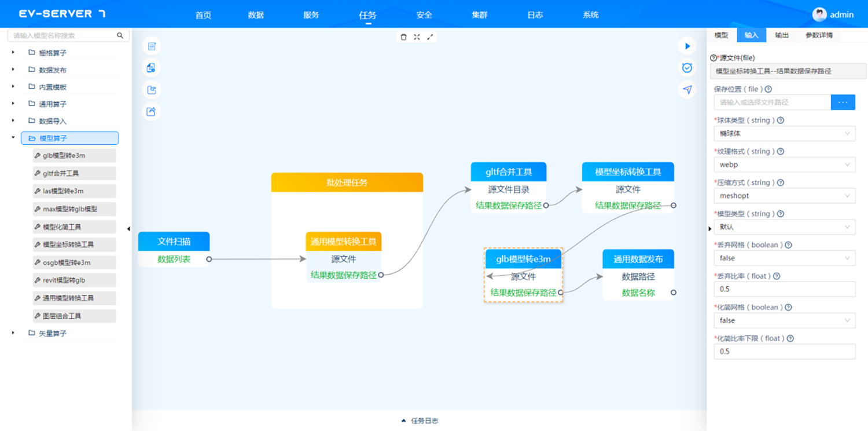Click the 丢弃比率 float input field

784,289
